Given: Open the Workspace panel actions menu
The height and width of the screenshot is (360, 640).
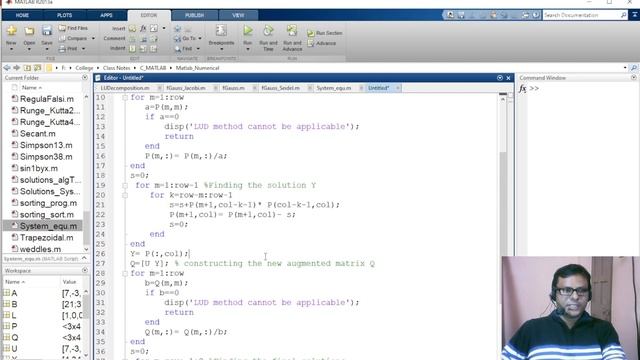Looking at the screenshot, I should pyautogui.click(x=85, y=270).
